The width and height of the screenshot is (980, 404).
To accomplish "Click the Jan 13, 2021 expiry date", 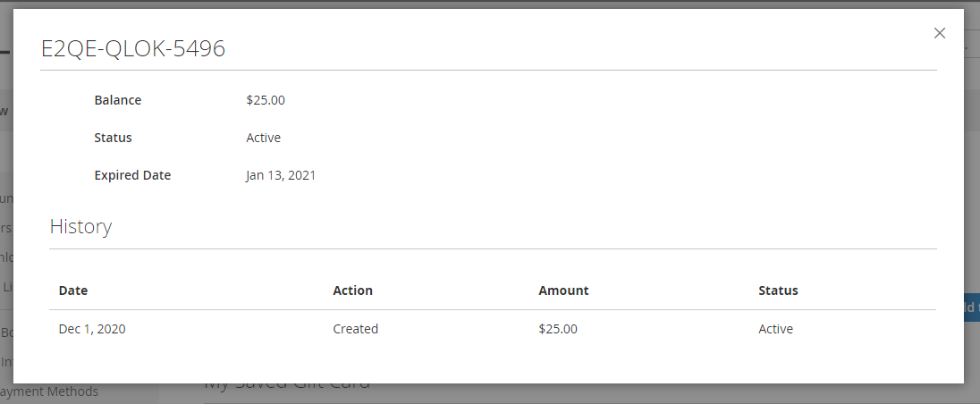I will (280, 175).
